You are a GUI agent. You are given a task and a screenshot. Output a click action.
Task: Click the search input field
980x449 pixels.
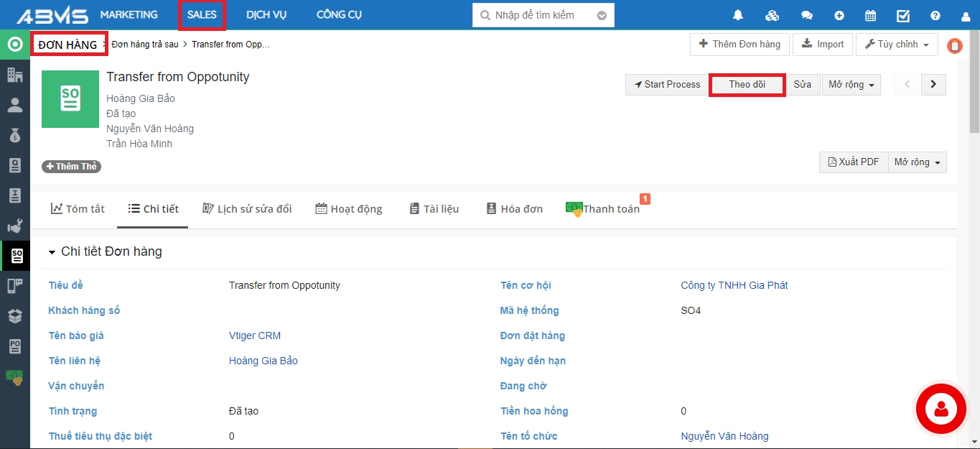pos(538,15)
